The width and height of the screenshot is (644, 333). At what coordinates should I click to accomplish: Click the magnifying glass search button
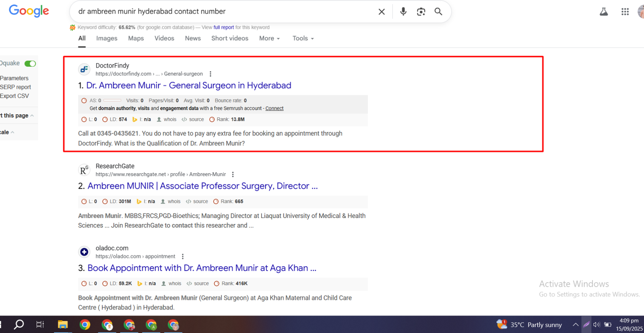[x=438, y=12]
